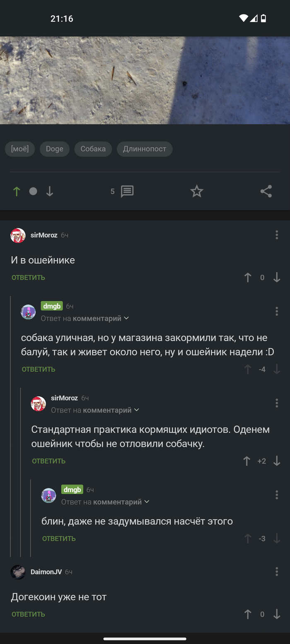Click the rating dot between vote arrows
Image resolution: width=290 pixels, height=644 pixels.
(x=33, y=191)
